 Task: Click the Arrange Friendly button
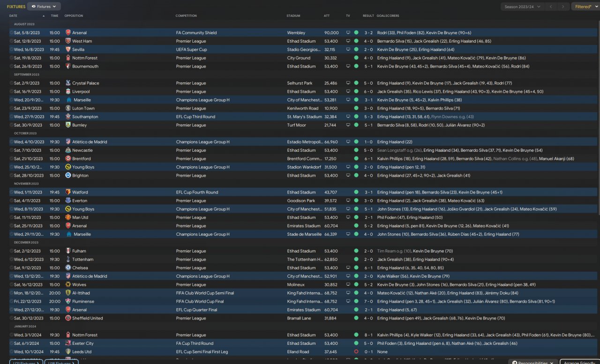click(580, 362)
